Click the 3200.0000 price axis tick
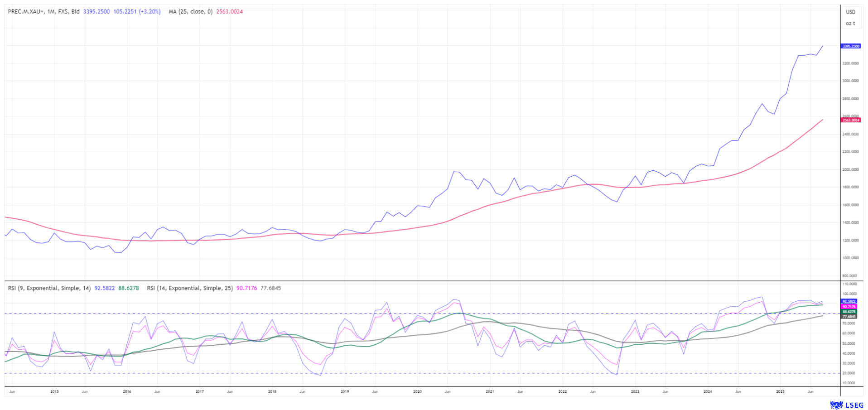 [850, 63]
